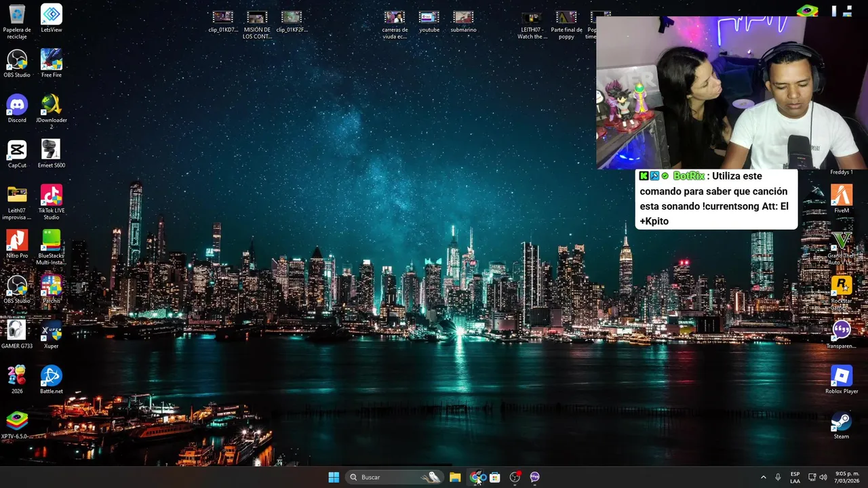This screenshot has height=488, width=868.
Task: Switch to Google Chrome on the taskbar
Action: [477, 477]
